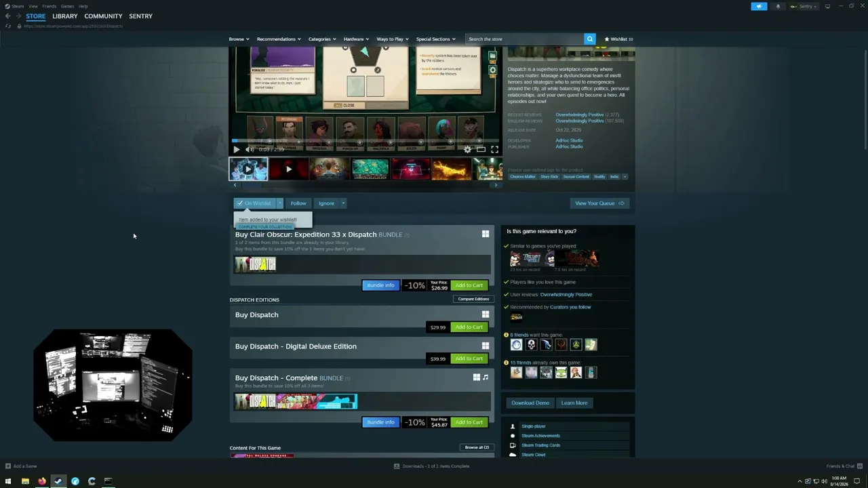
Task: Open Windows Start menu
Action: (x=8, y=481)
